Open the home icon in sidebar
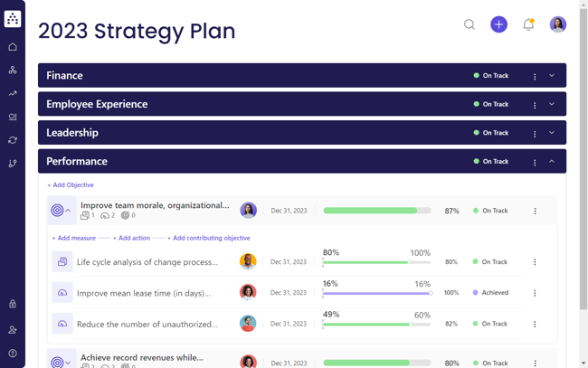 click(13, 47)
